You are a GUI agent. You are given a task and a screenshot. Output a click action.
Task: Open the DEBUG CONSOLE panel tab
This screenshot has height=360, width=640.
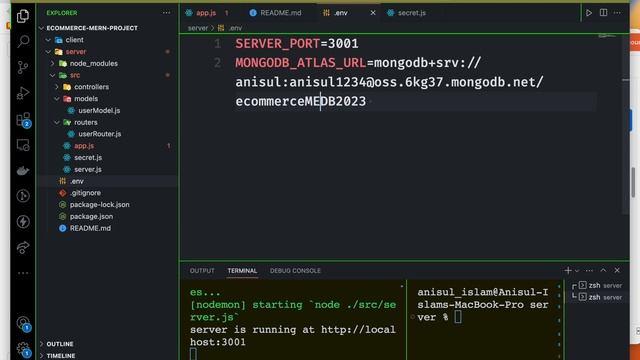click(295, 271)
